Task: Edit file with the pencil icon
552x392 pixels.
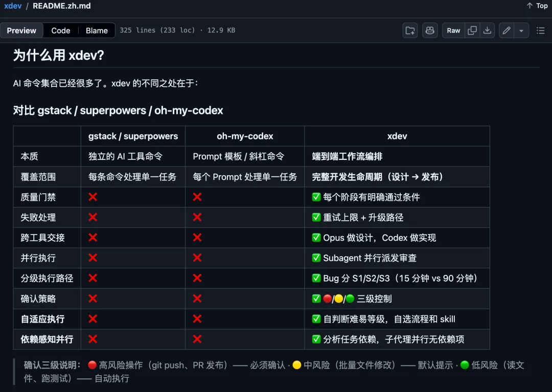Action: tap(507, 31)
